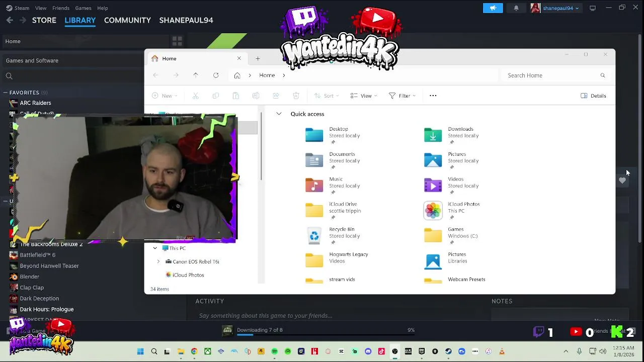The width and height of the screenshot is (644, 362).
Task: Click Explorer's up one level arrow
Action: pos(196,75)
